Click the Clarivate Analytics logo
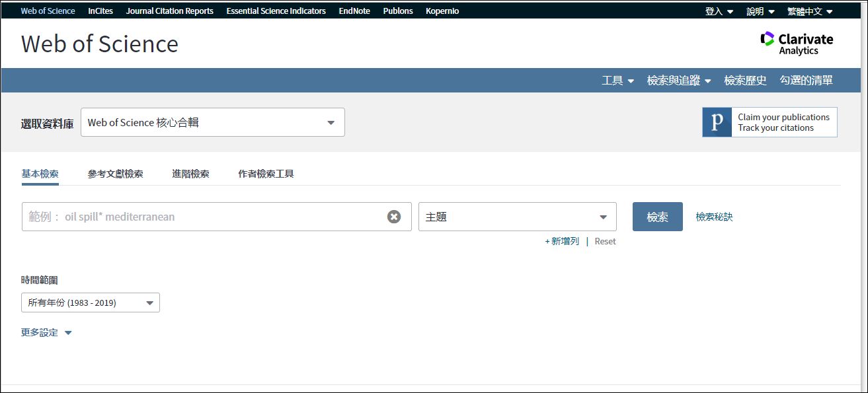Viewport: 868px width, 393px height. point(797,44)
